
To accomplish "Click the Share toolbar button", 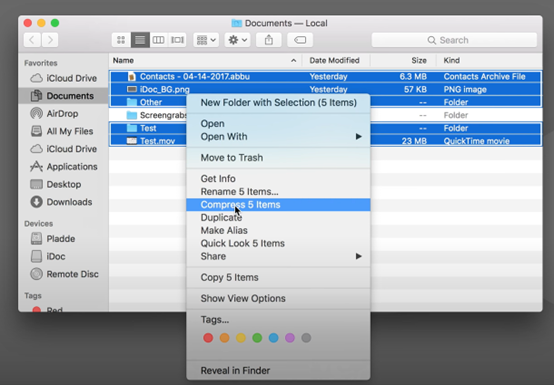I will tap(269, 40).
